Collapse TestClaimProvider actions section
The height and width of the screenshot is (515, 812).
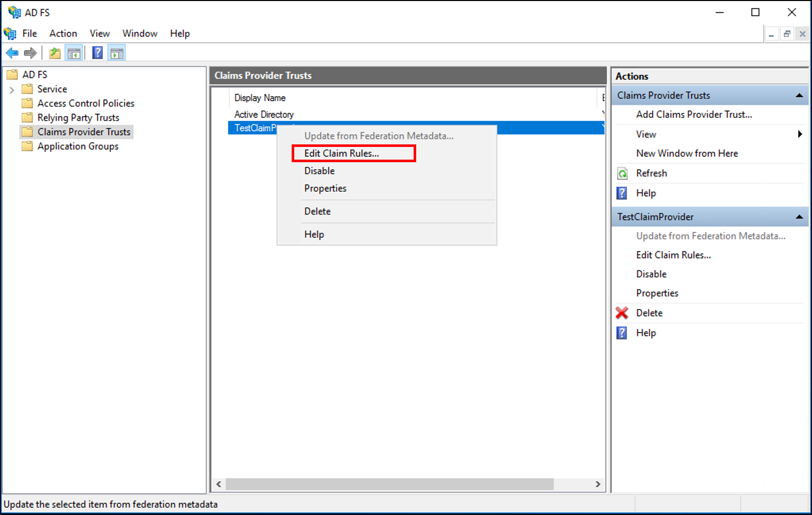click(x=799, y=217)
